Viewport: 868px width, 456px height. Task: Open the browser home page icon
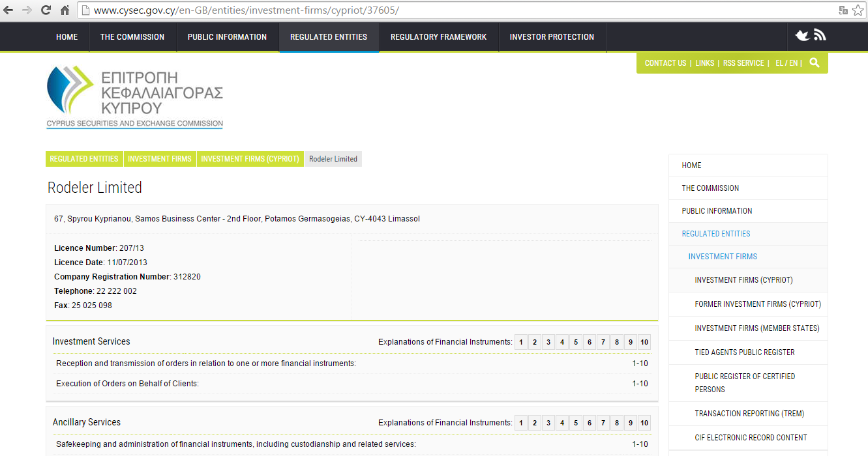65,10
